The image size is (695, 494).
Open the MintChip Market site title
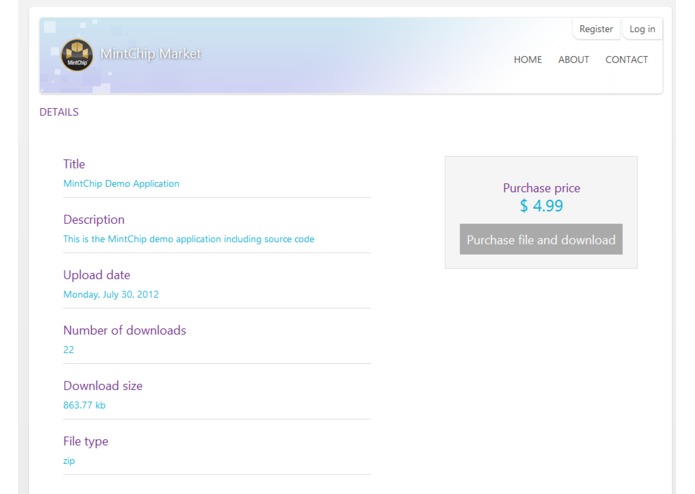click(151, 54)
